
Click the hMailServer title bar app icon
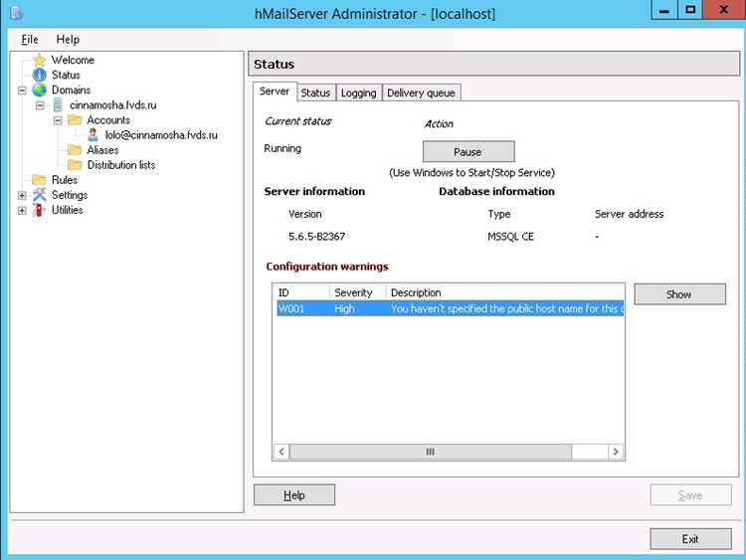(x=16, y=13)
